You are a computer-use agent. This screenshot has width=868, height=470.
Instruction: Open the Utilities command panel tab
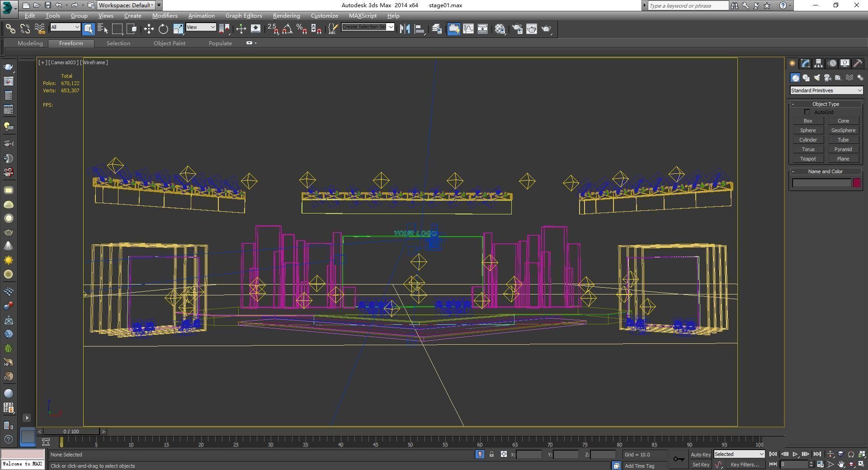coord(858,63)
